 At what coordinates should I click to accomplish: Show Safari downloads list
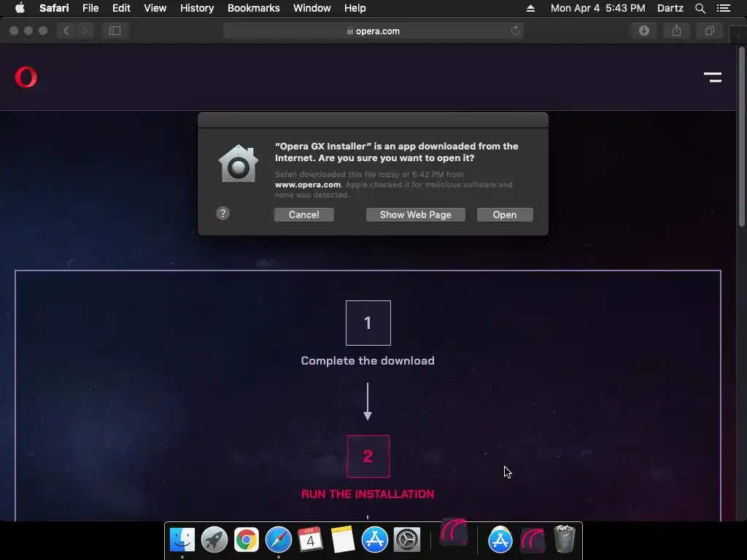(644, 31)
